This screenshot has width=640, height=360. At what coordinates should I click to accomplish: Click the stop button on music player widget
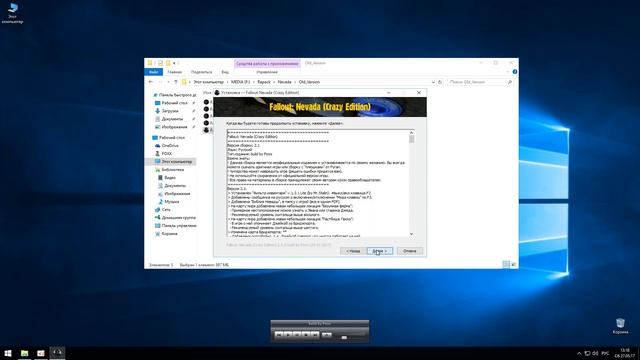click(306, 335)
